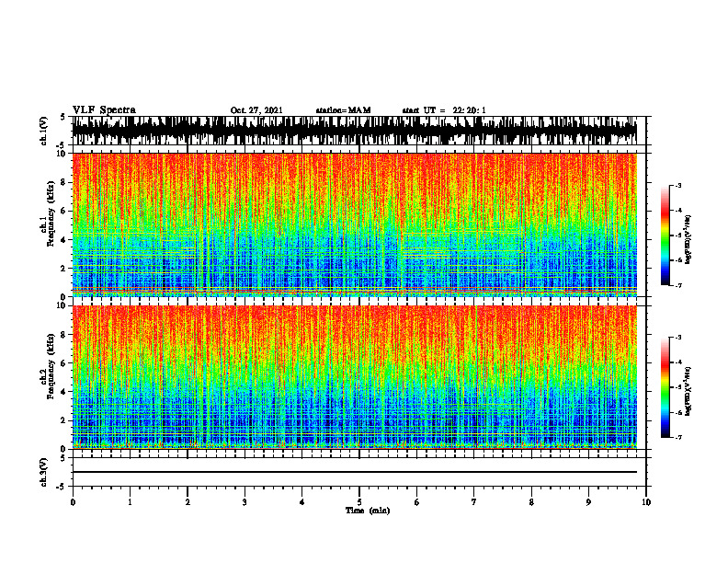
Task: Click the "ch.1(V)" waveform axis label
Action: 44,131
